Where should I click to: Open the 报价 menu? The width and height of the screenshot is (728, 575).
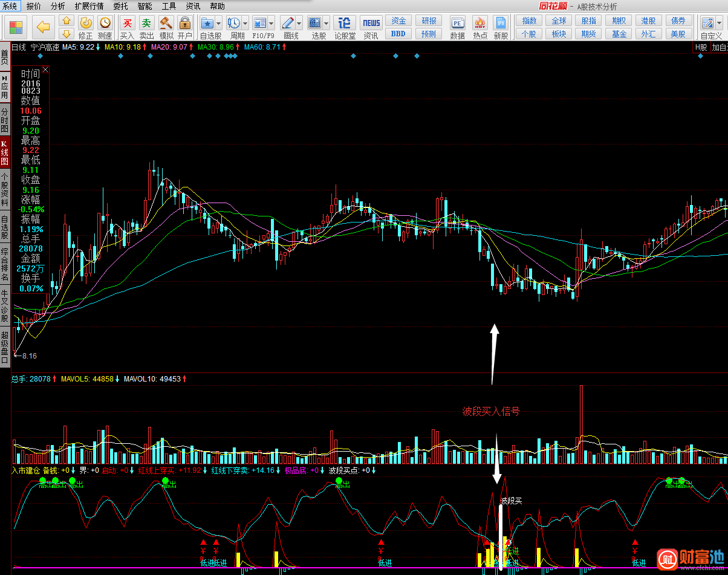coord(34,6)
